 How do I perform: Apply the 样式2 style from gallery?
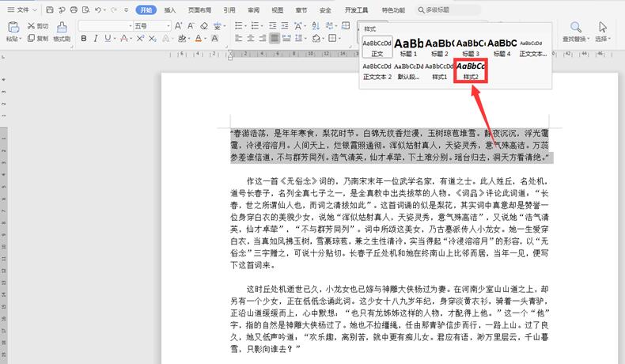point(471,70)
